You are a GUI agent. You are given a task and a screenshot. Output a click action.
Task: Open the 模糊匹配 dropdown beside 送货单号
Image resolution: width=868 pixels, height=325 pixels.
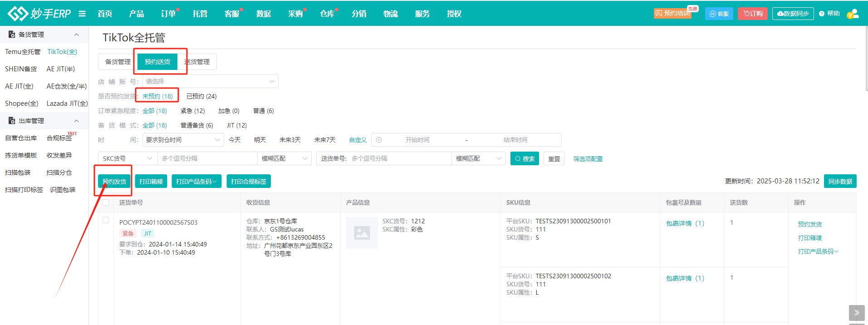click(x=479, y=158)
